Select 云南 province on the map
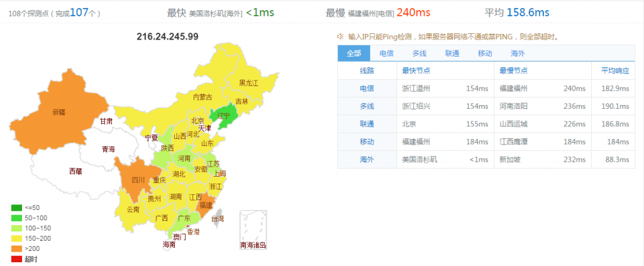This screenshot has height=266, width=644. click(133, 209)
